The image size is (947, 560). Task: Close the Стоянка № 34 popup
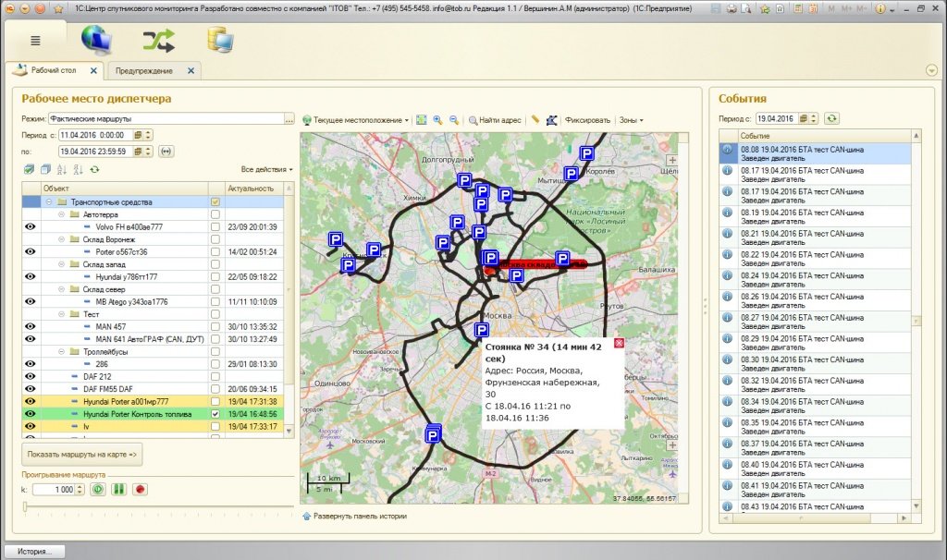point(619,343)
